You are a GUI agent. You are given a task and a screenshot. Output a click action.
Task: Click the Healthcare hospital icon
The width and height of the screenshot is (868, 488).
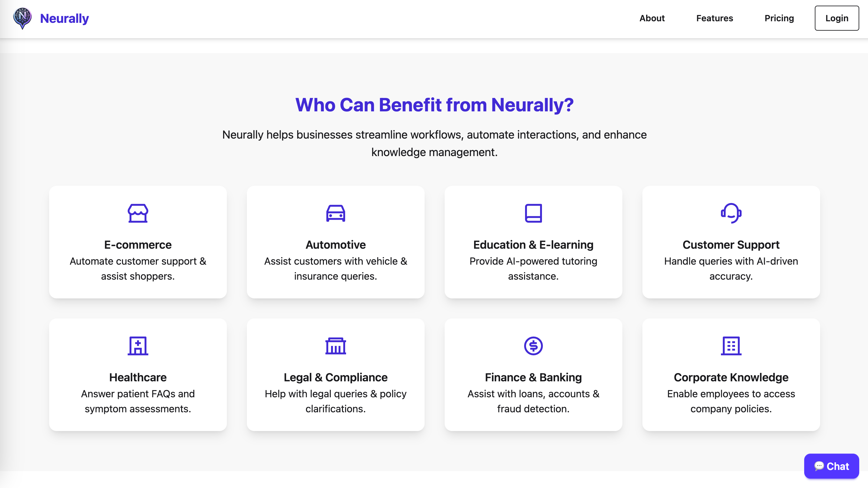point(138,346)
